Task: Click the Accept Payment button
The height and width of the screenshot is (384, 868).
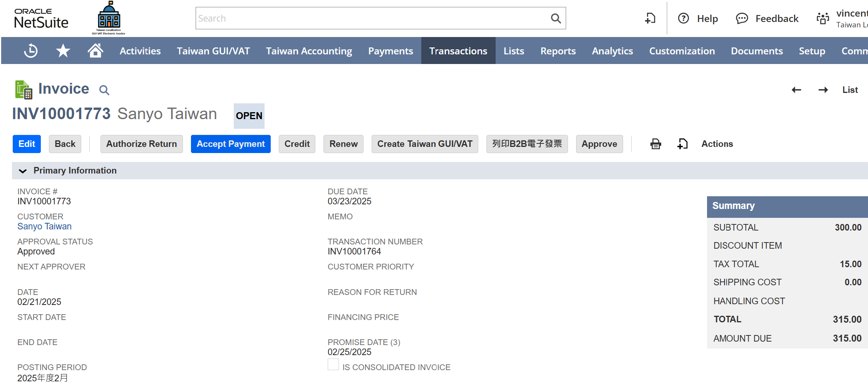Action: pyautogui.click(x=231, y=144)
